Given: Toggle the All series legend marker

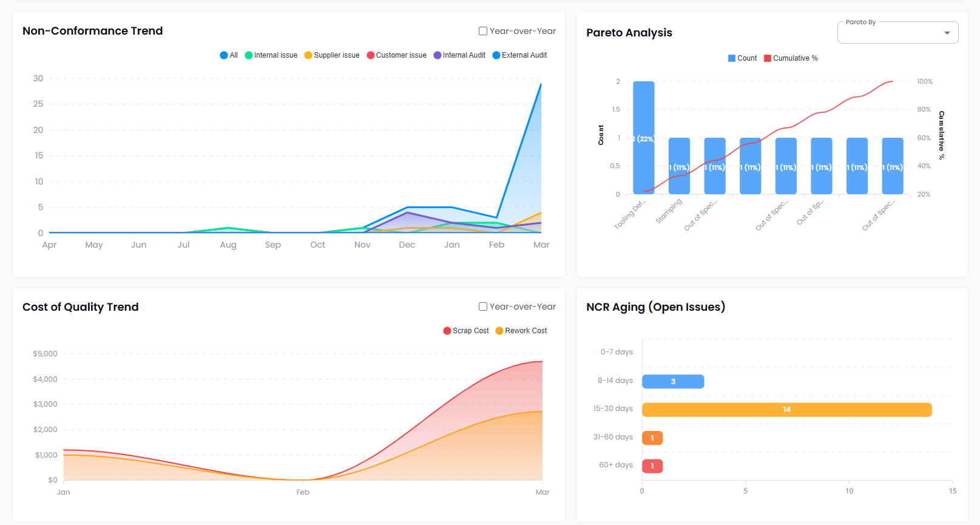Looking at the screenshot, I should [224, 55].
